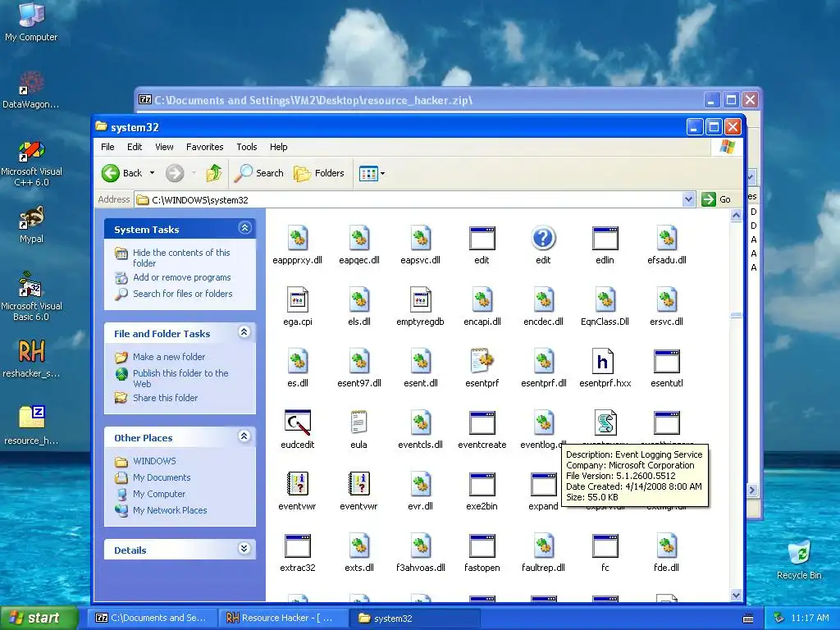Open the Help menu
Screen dimensions: 840x630
pyautogui.click(x=279, y=147)
